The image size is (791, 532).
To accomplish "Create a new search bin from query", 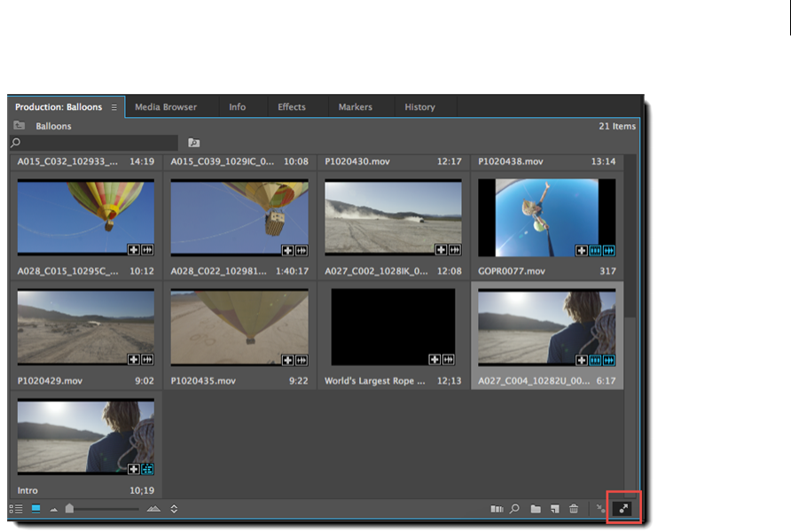I will (193, 143).
